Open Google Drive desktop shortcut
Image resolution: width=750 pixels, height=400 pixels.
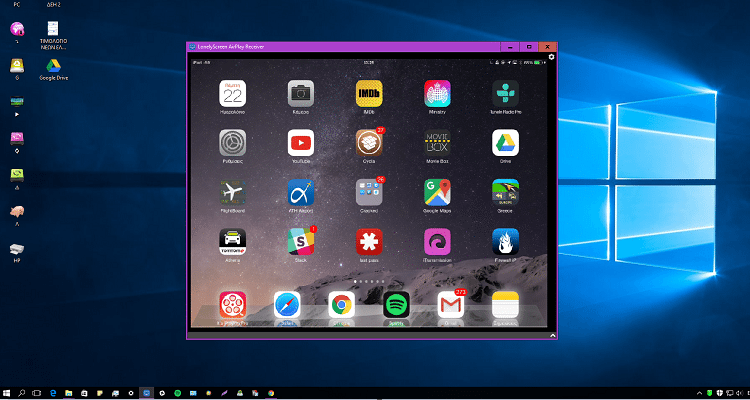pyautogui.click(x=53, y=68)
